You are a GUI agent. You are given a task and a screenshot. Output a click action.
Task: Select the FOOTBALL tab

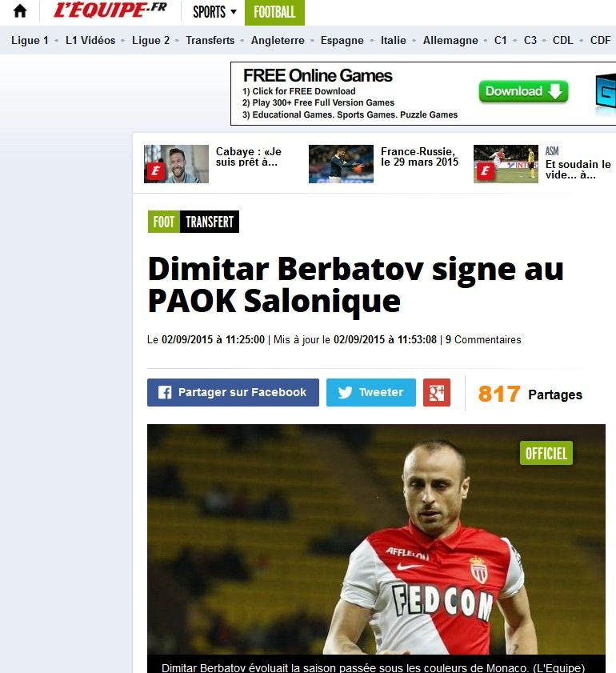[x=274, y=12]
